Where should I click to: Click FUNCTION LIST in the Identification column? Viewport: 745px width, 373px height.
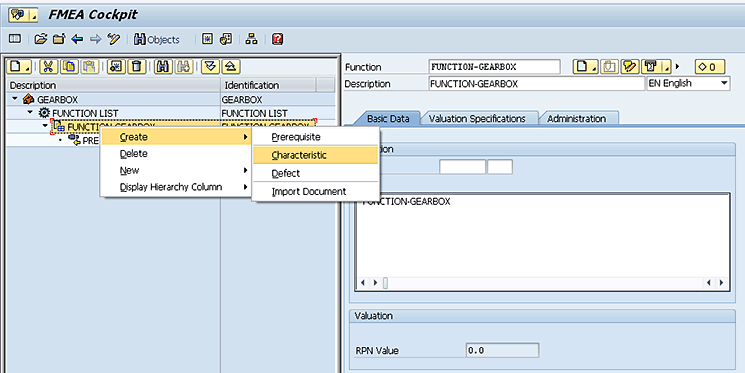[254, 113]
